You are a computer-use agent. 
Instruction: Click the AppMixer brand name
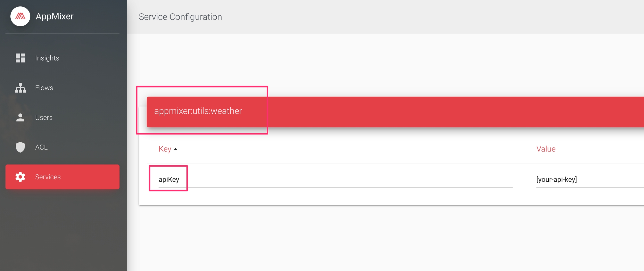[55, 16]
